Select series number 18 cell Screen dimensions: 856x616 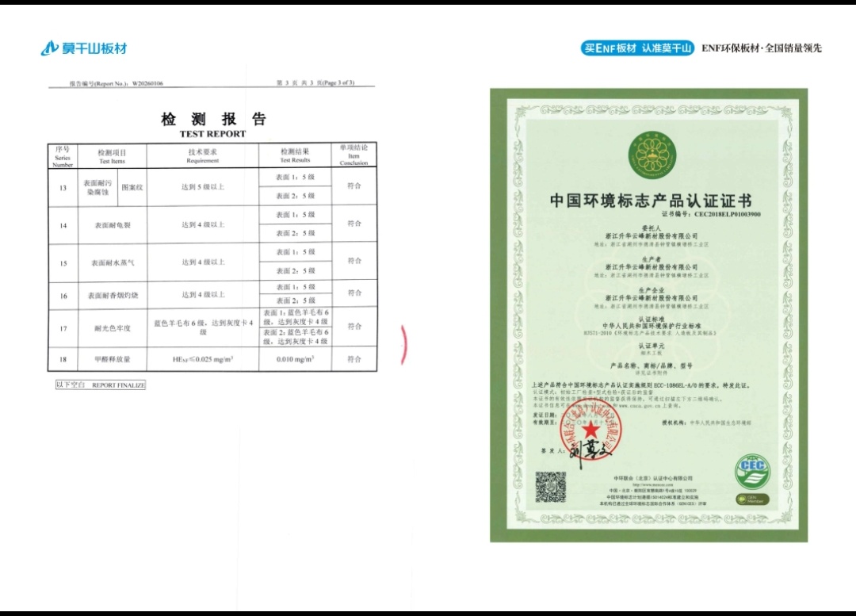[63, 359]
